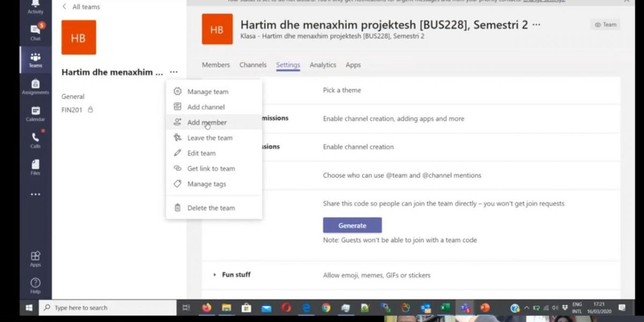
Task: Select the Teams icon in the sidebar
Action: tap(35, 60)
